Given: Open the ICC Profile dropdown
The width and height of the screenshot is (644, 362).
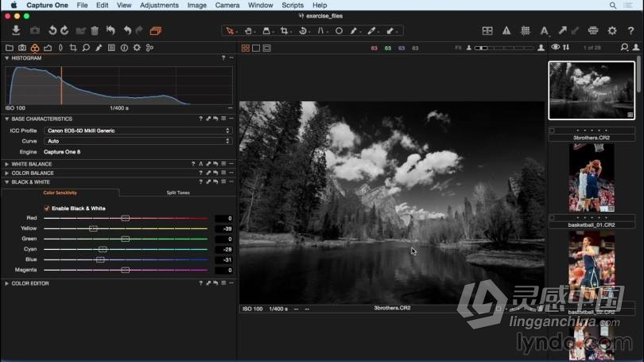Looking at the screenshot, I should tap(138, 130).
